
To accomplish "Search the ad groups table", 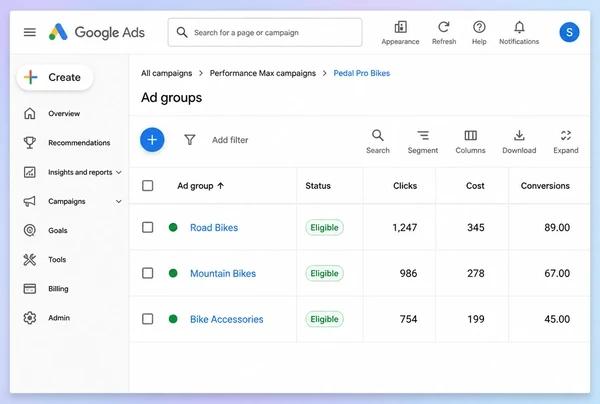I will [378, 141].
